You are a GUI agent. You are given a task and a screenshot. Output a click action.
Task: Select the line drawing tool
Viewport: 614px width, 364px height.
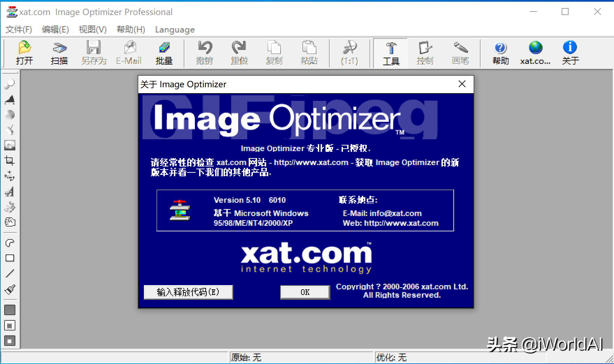coord(10,273)
